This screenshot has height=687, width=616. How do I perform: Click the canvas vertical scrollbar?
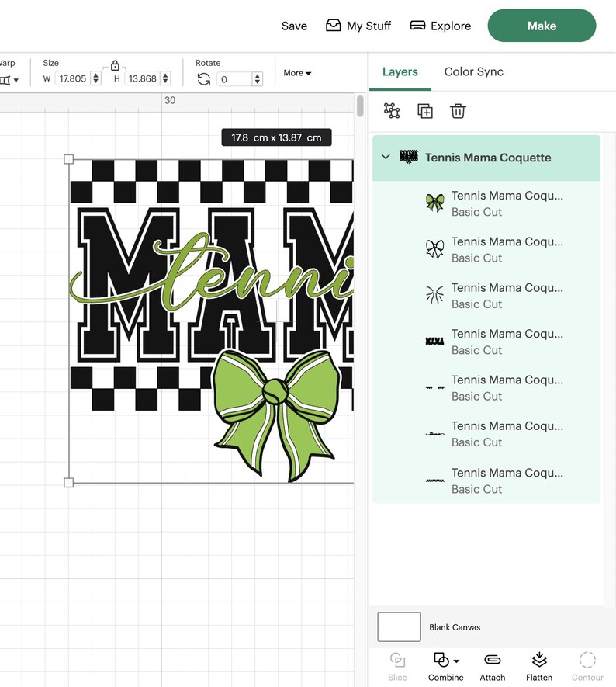[360, 106]
